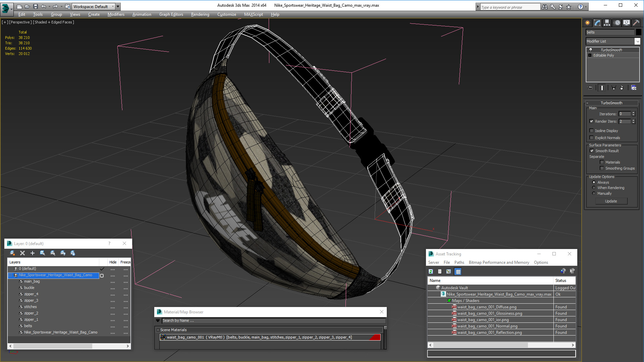Viewport: 644px width, 362px height.
Task: Click Delete Layer X icon
Action: [22, 253]
